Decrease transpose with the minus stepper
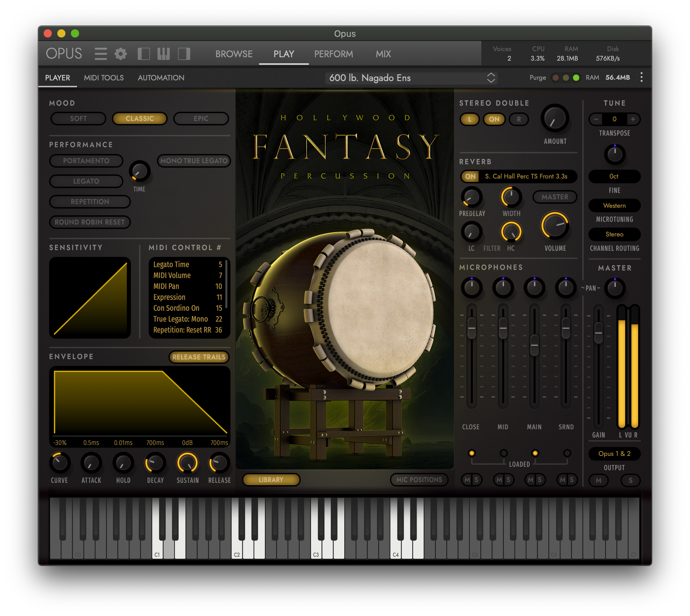Image resolution: width=690 pixels, height=616 pixels. click(596, 119)
